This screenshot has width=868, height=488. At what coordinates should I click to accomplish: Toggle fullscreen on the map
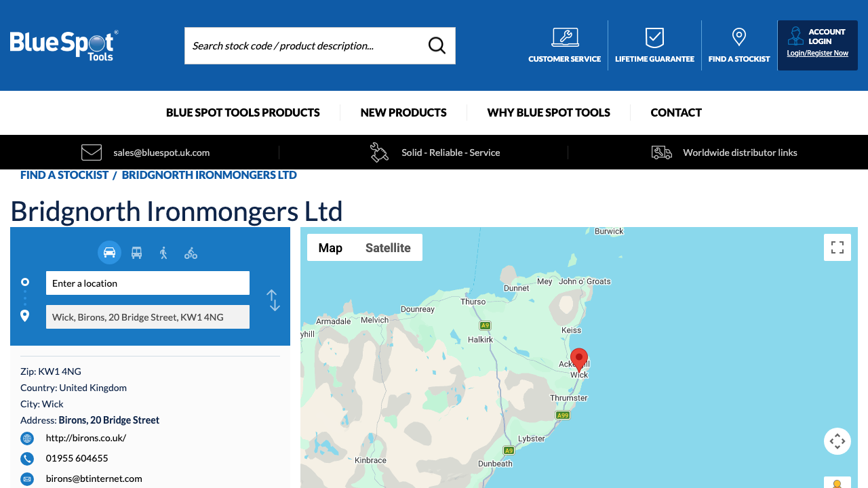pyautogui.click(x=837, y=247)
